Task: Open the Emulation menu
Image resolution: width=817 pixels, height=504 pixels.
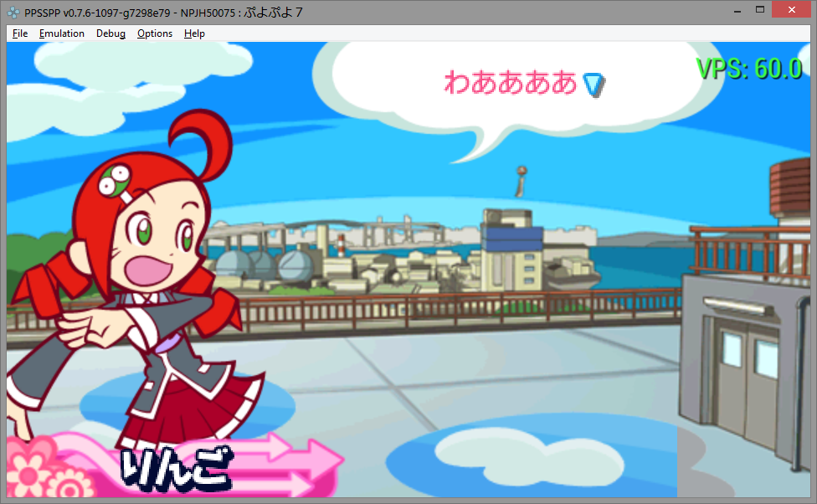Action: click(x=62, y=33)
